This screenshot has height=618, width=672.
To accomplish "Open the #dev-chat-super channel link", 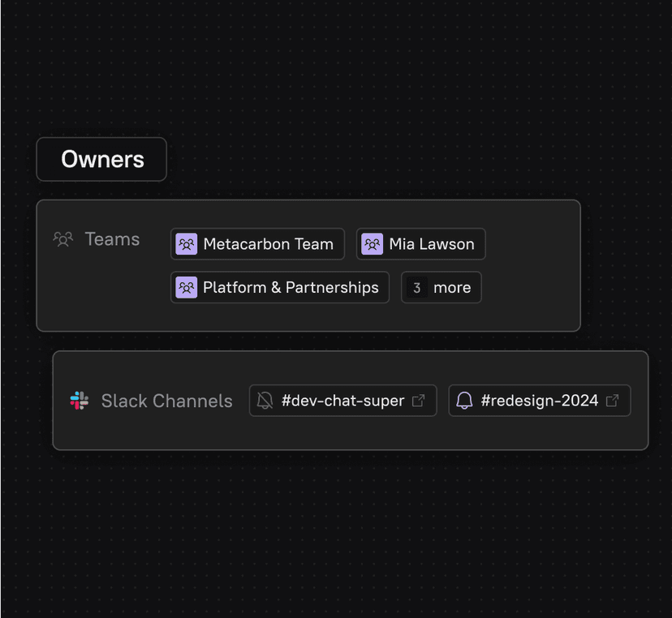I will (x=342, y=401).
